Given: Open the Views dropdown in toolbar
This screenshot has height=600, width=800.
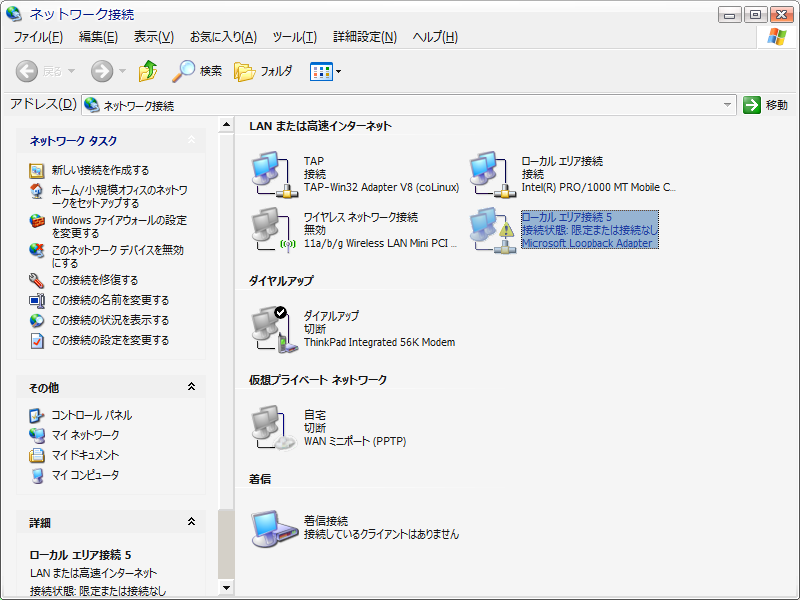Looking at the screenshot, I should click(326, 71).
